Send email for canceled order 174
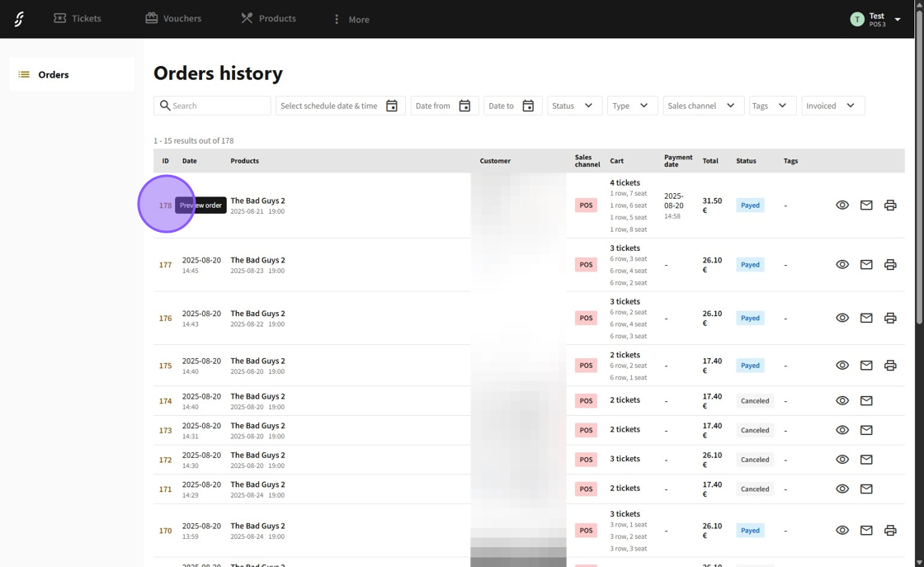 coord(866,401)
